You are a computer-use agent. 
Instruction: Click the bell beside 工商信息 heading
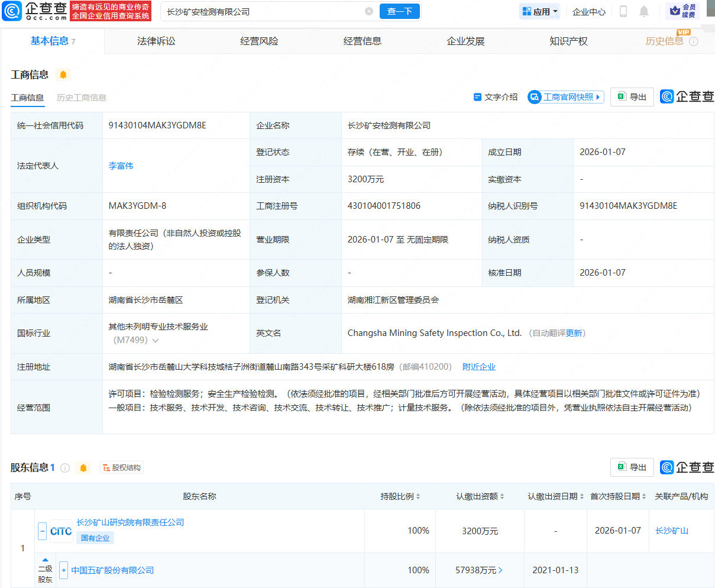[63, 75]
